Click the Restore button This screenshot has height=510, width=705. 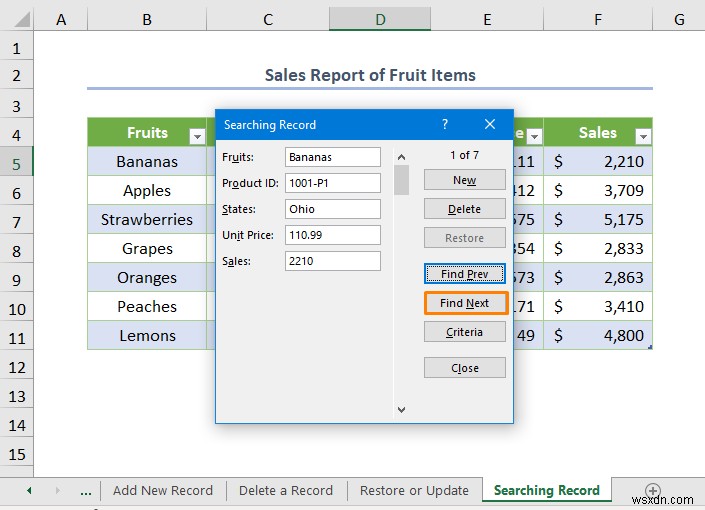464,238
